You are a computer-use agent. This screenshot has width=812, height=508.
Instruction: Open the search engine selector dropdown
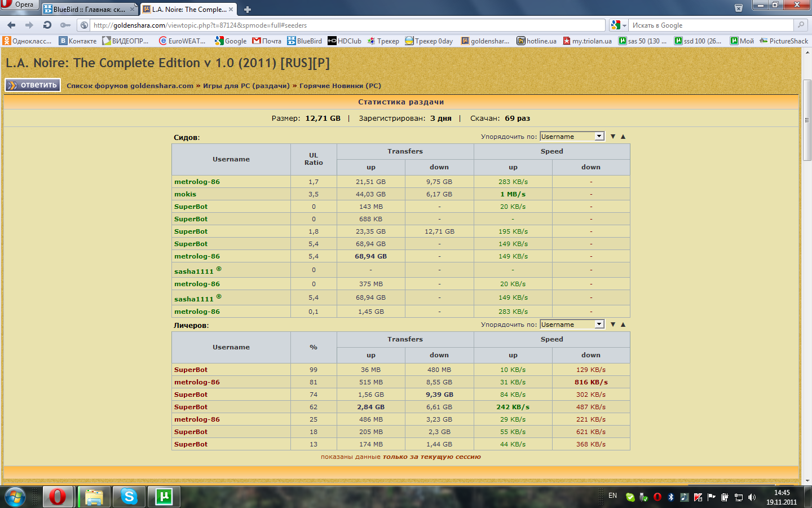coord(619,25)
